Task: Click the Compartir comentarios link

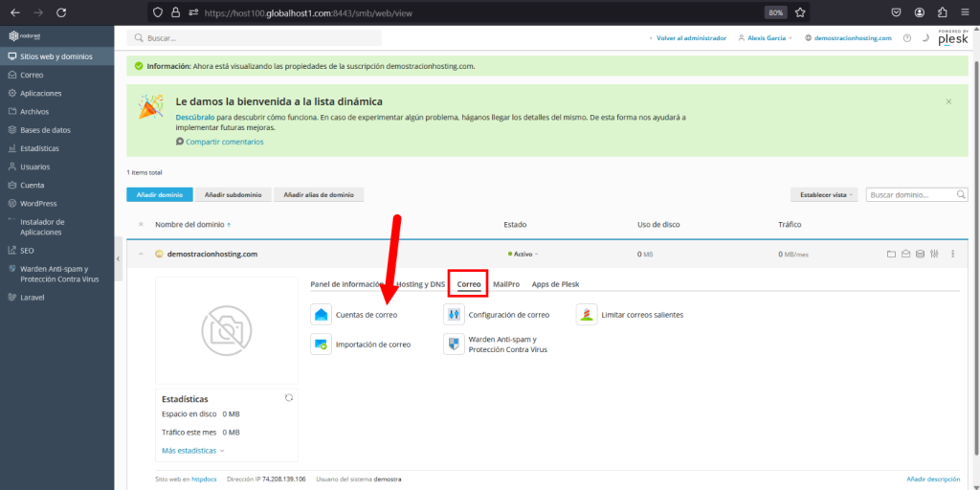Action: pos(224,142)
